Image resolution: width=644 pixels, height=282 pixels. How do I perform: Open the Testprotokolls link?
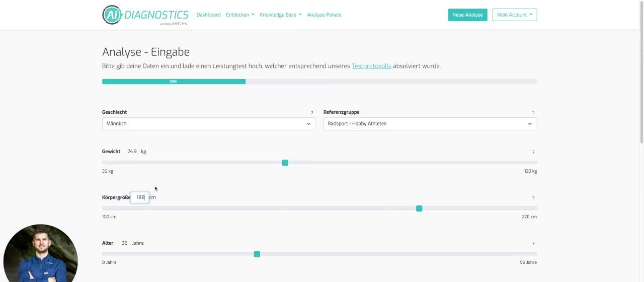coord(371,66)
